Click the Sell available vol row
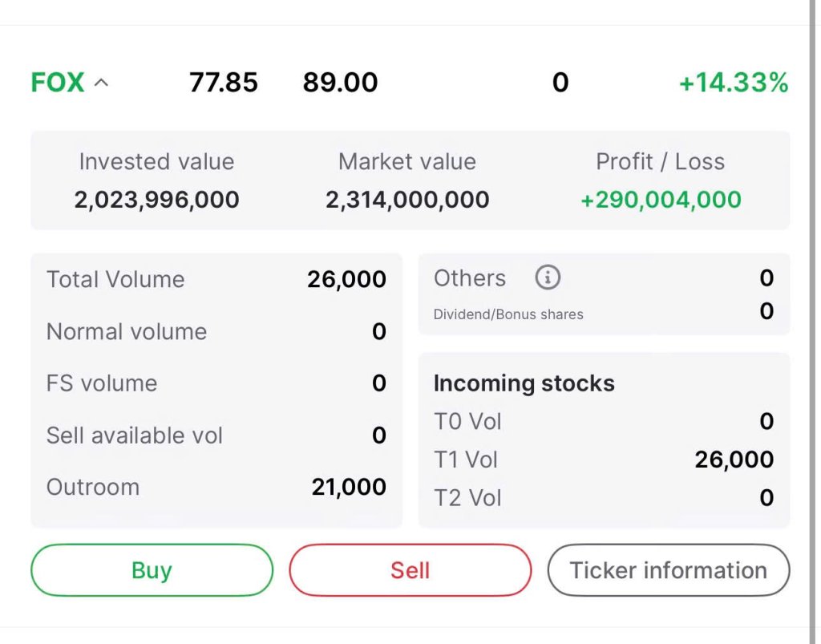Image resolution: width=821 pixels, height=644 pixels. pyautogui.click(x=216, y=435)
